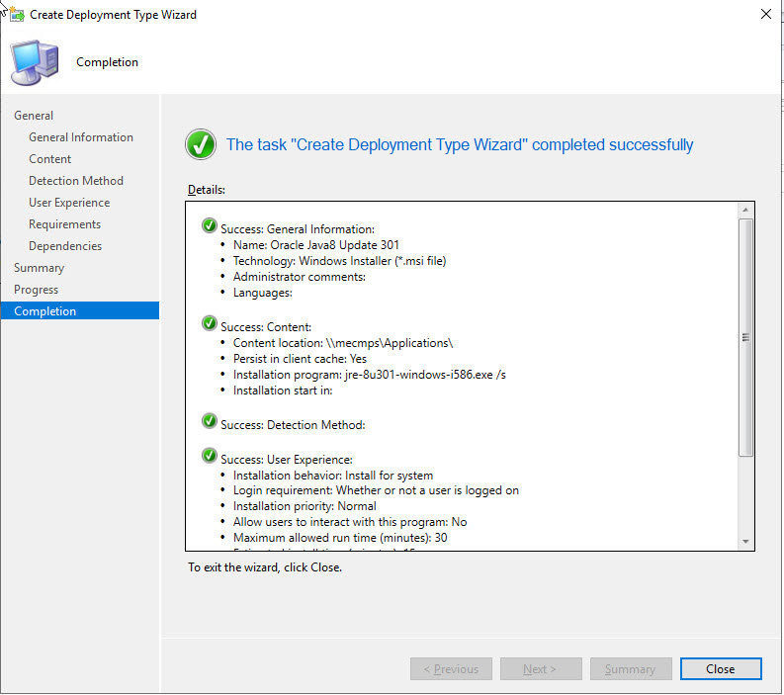
Task: Select Detection Method in the sidebar
Action: tap(76, 181)
